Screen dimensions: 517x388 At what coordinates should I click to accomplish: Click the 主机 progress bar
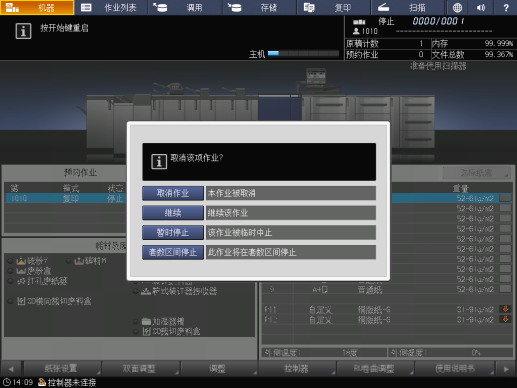coord(303,53)
